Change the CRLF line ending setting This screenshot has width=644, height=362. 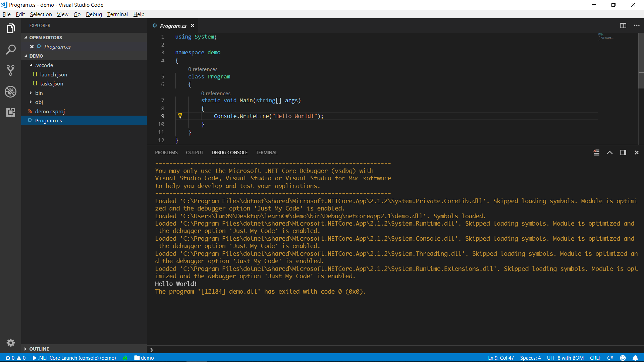click(595, 358)
